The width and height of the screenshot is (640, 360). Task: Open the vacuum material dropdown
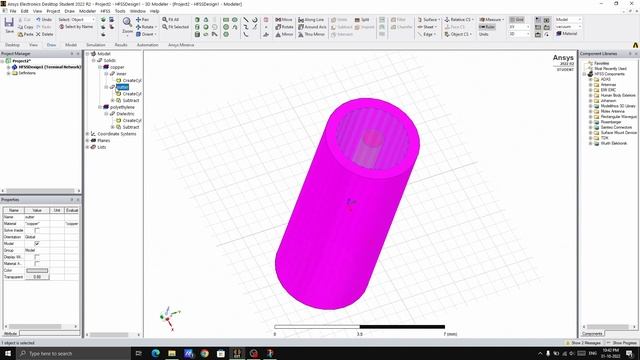click(568, 27)
